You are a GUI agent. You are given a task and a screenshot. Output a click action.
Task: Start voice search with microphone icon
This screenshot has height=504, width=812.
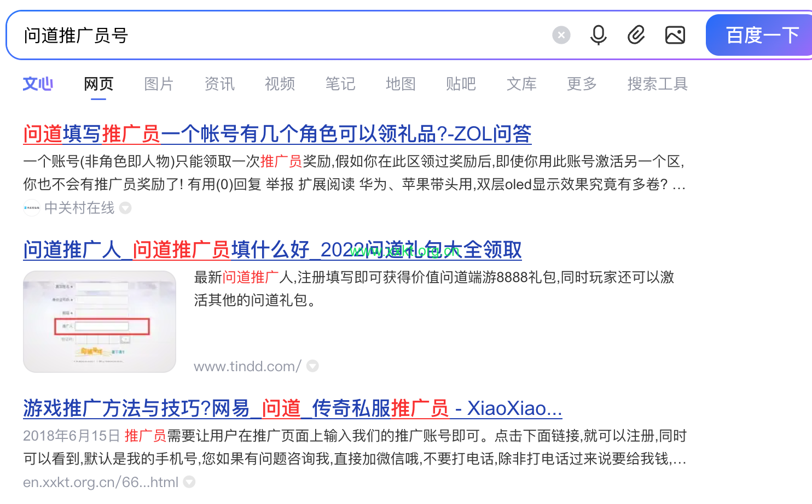(x=599, y=36)
